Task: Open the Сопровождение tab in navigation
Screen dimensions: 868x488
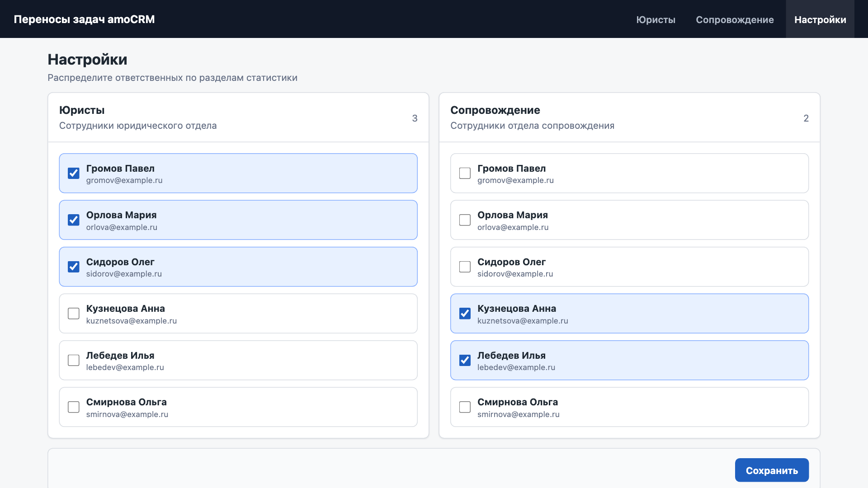Action: [x=735, y=19]
